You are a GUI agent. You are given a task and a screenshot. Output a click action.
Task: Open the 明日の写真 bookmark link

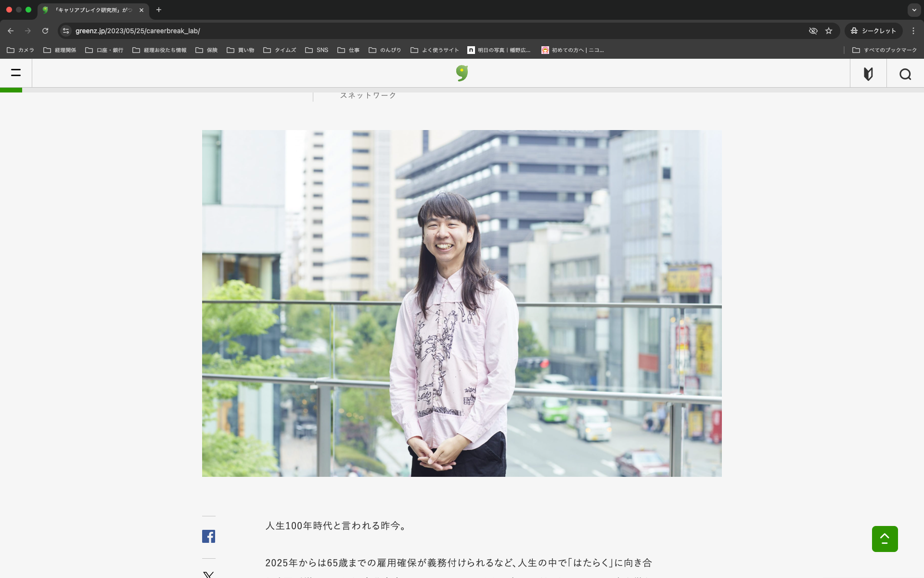[x=499, y=50]
